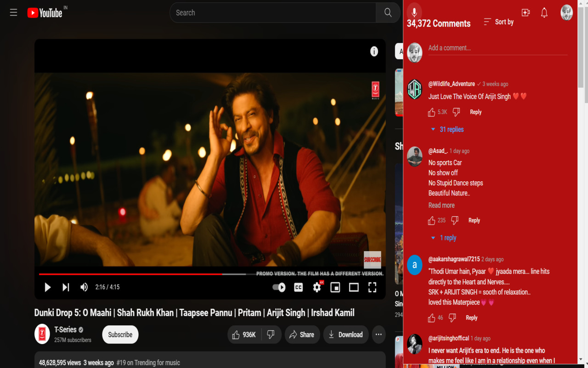Open more actions three-dots menu
The width and height of the screenshot is (588, 368).
(379, 334)
